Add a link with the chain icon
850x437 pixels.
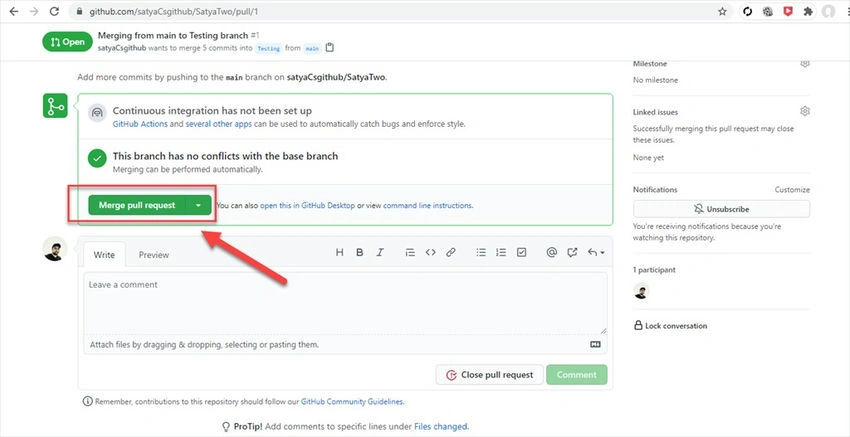click(450, 252)
